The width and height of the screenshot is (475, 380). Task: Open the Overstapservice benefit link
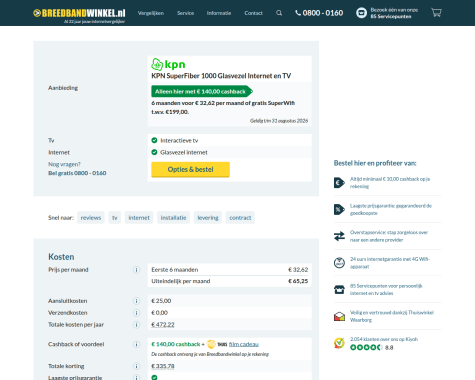(389, 236)
